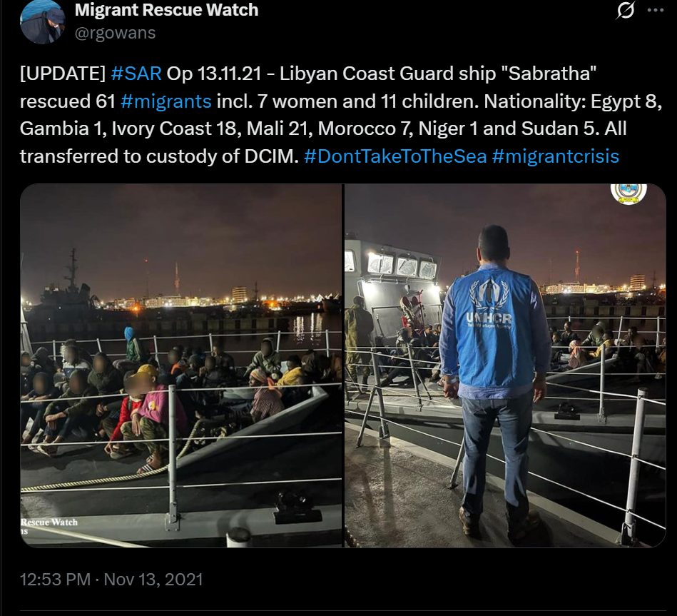This screenshot has height=616, width=677.
Task: Open the Migrant Rescue Watch display name
Action: [166, 10]
